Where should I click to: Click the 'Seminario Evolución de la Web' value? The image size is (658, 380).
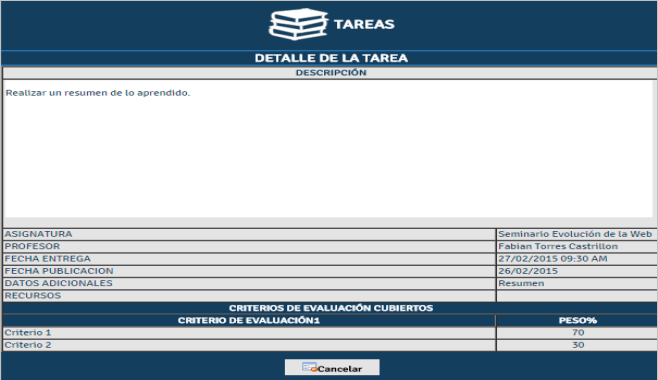coord(575,234)
